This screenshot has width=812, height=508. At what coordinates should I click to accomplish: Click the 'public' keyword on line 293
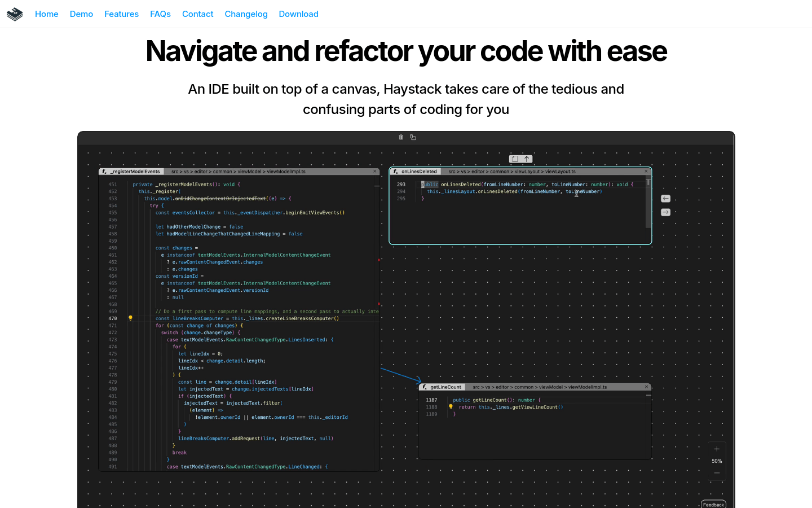coord(430,185)
